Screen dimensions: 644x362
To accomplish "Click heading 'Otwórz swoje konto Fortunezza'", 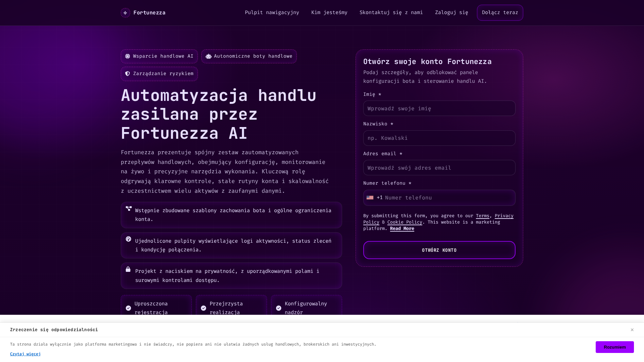I will 427,62.
